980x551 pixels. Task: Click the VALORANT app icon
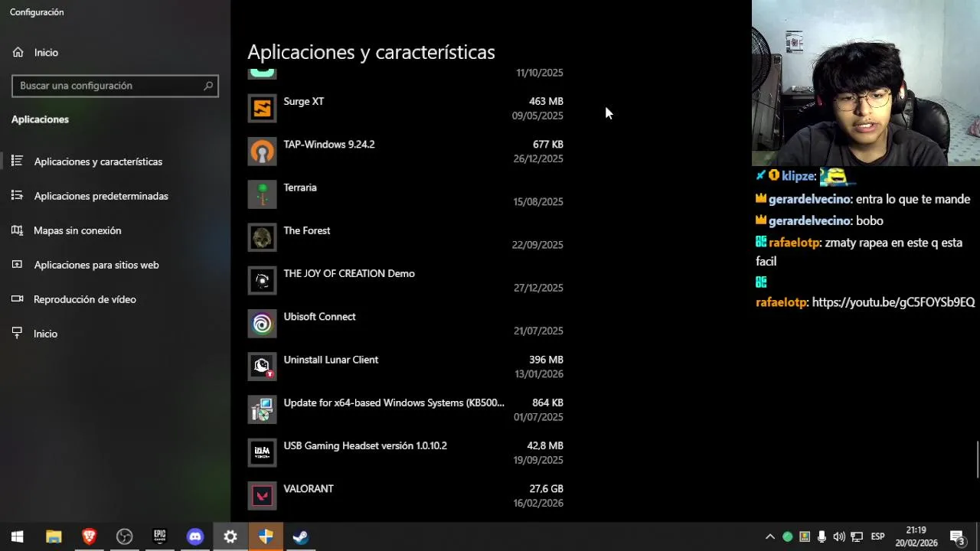point(262,495)
